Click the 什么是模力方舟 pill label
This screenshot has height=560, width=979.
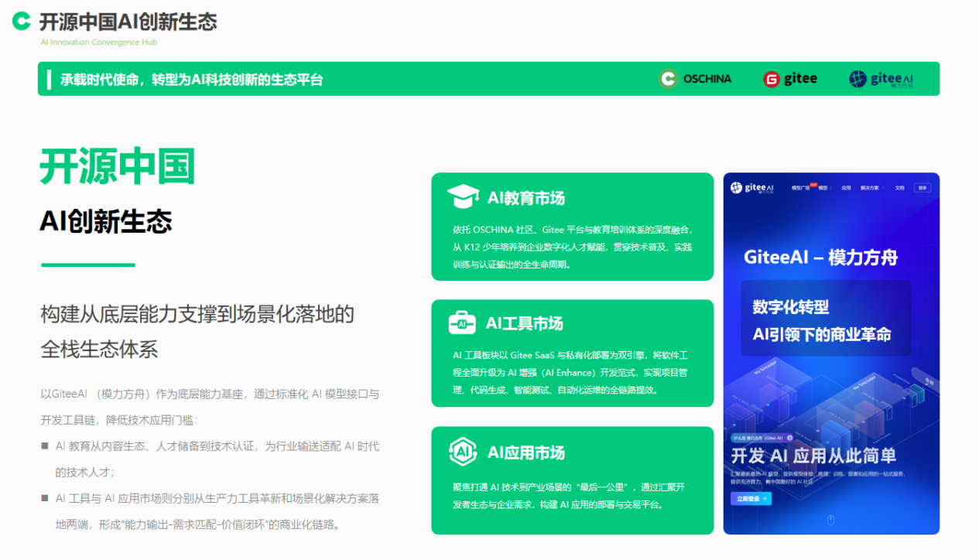click(x=758, y=438)
